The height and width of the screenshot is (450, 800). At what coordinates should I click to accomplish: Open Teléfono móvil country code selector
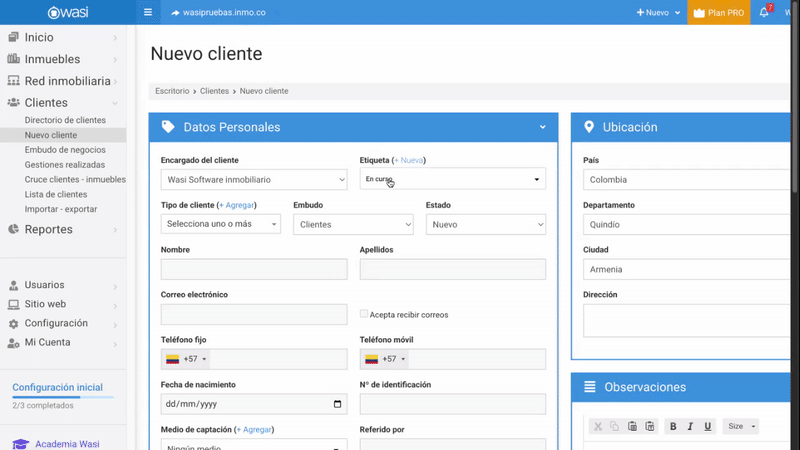point(385,359)
